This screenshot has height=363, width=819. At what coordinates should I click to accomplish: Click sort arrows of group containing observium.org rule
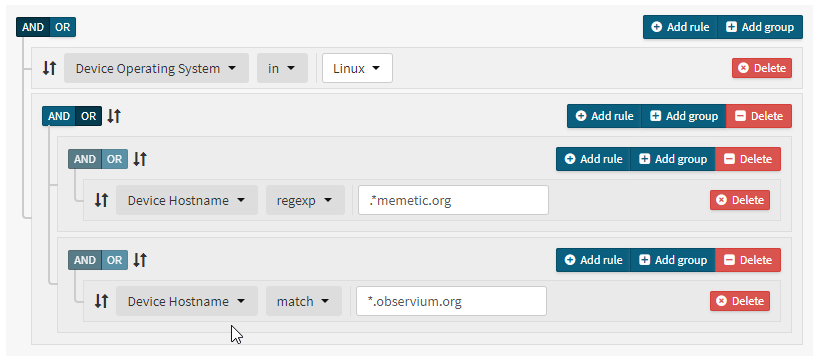139,260
